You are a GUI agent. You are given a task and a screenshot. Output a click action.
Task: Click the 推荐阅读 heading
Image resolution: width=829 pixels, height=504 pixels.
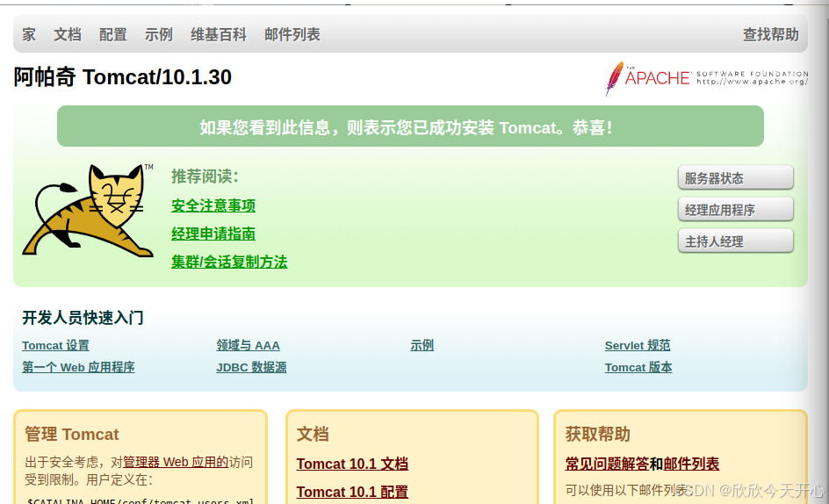coord(205,176)
